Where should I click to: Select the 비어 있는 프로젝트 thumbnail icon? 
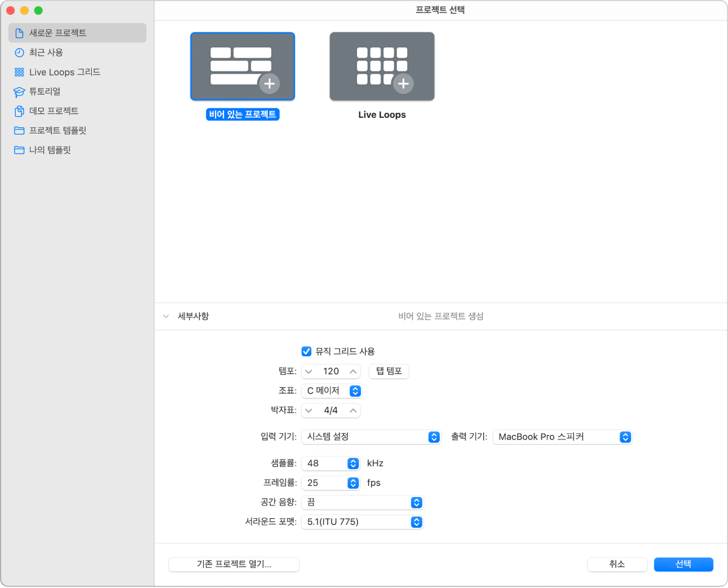242,66
